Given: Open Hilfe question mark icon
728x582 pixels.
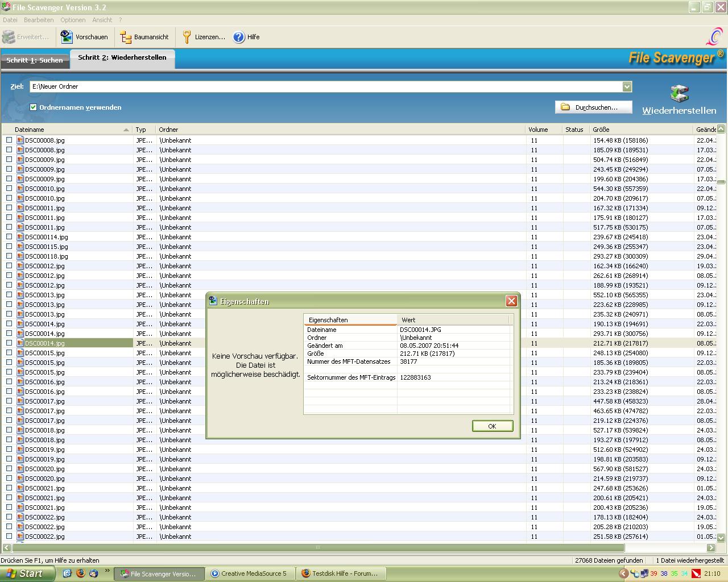Looking at the screenshot, I should click(239, 37).
